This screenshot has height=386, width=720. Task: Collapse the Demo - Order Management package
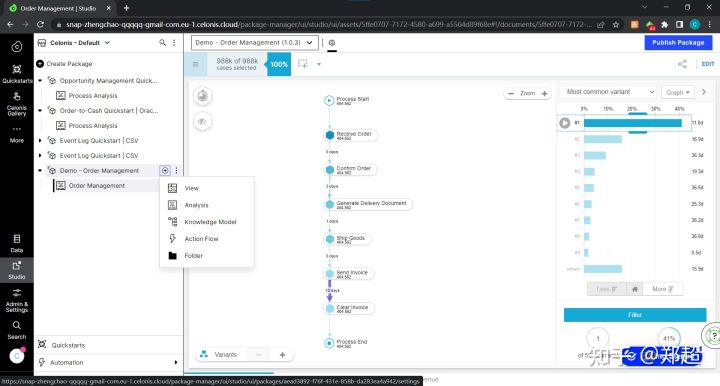coord(40,170)
